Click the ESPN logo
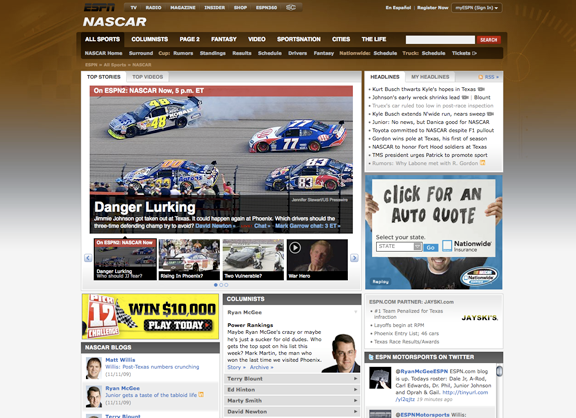Screen dimensions: 576x418 [x=99, y=7]
